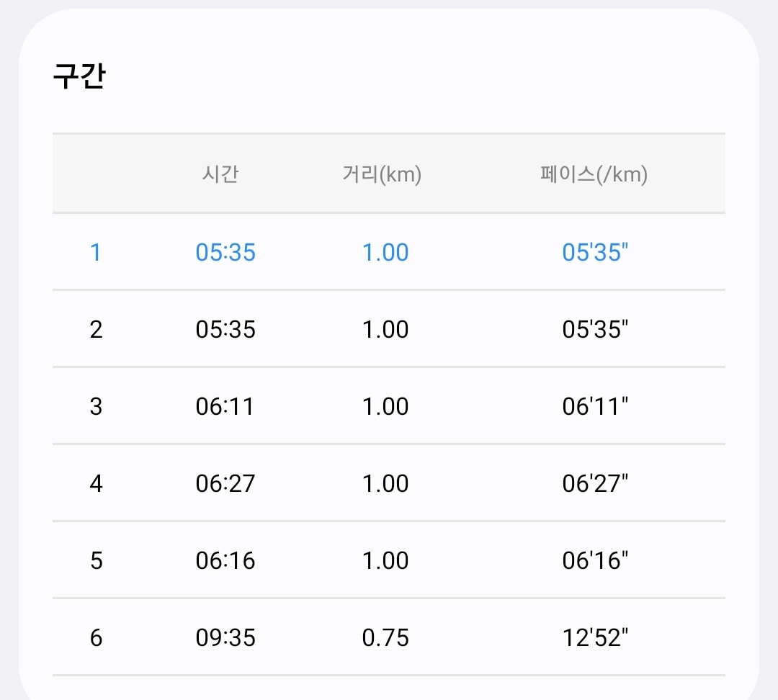778x700 pixels.
Task: Tap the 0.75 distance value
Action: 385,638
